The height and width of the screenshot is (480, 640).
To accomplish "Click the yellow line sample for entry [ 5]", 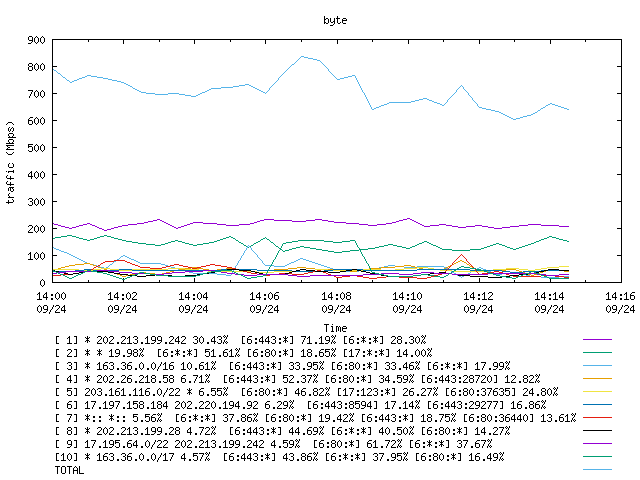I will click(598, 391).
